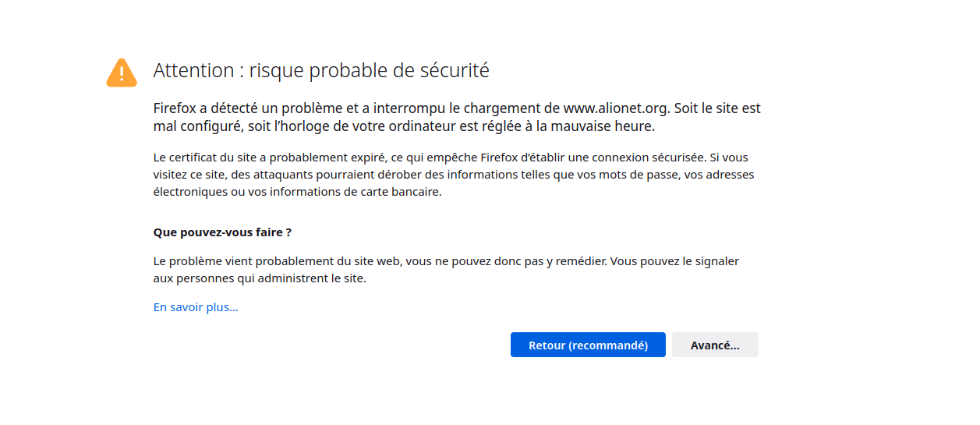Click the subheading Que pouvez-vous faire ?
Viewport: 980px width, 425px height.
click(x=222, y=232)
